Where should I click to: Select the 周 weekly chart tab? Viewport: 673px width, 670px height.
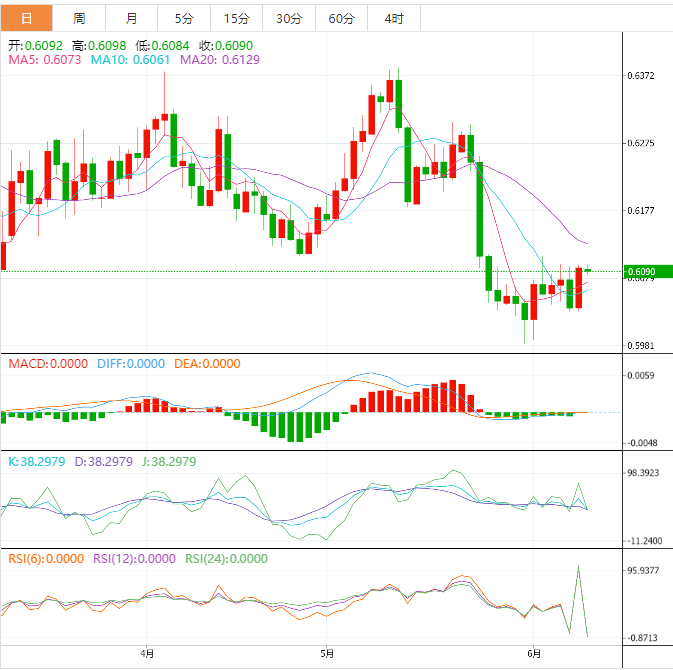[x=79, y=18]
